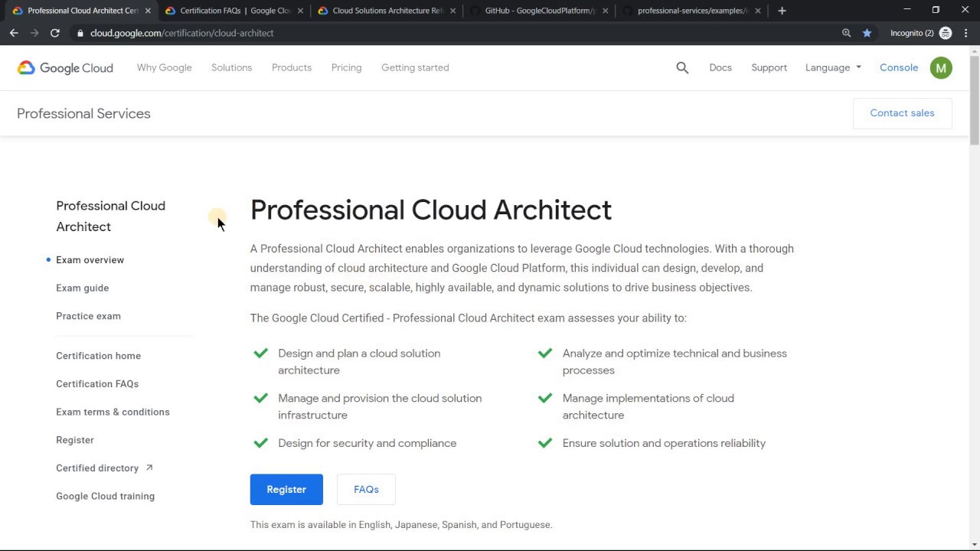This screenshot has height=551, width=980.
Task: Click the zoom magnifier icon in address bar
Action: (x=846, y=33)
